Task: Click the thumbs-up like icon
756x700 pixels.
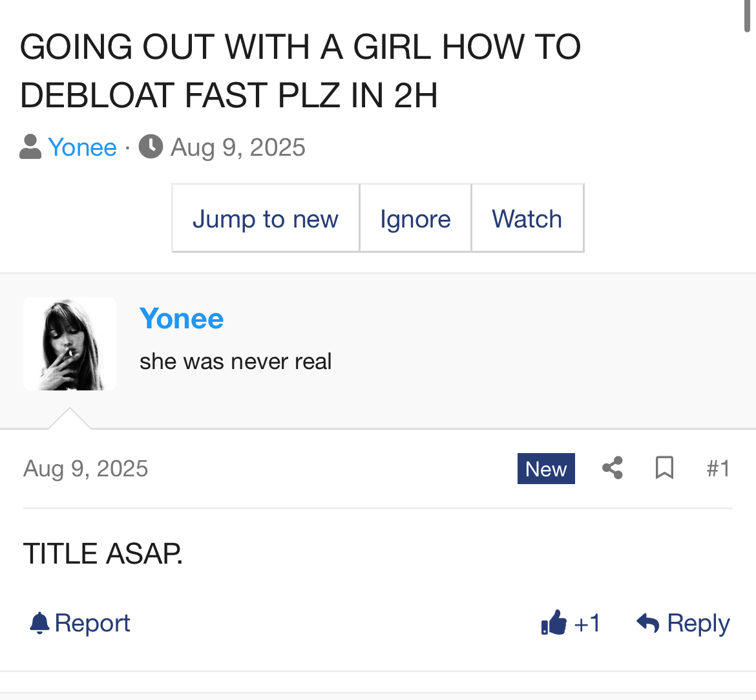Action: coord(554,622)
